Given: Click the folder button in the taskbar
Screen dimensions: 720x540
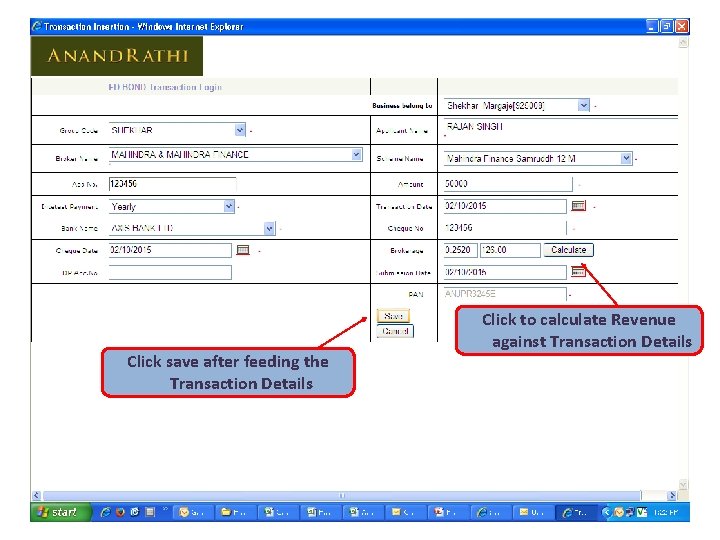Looking at the screenshot, I should coord(234,512).
